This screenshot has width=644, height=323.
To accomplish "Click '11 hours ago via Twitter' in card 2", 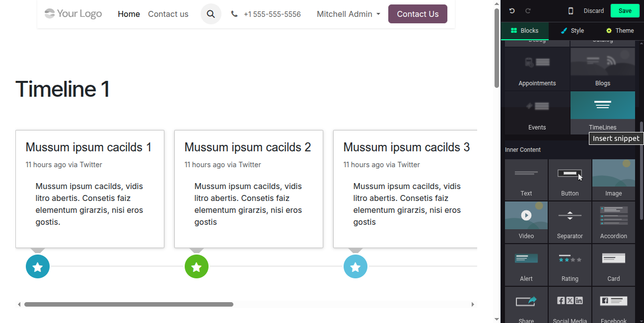I will [x=223, y=165].
